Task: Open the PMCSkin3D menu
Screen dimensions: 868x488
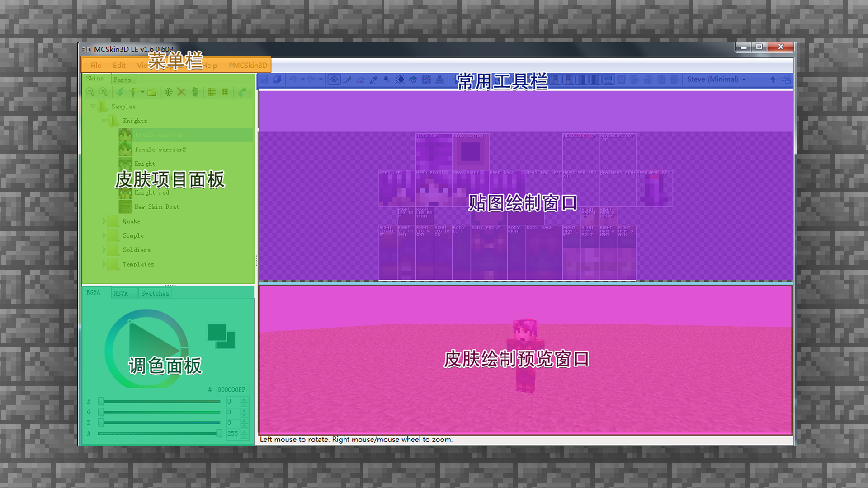Action: [248, 65]
